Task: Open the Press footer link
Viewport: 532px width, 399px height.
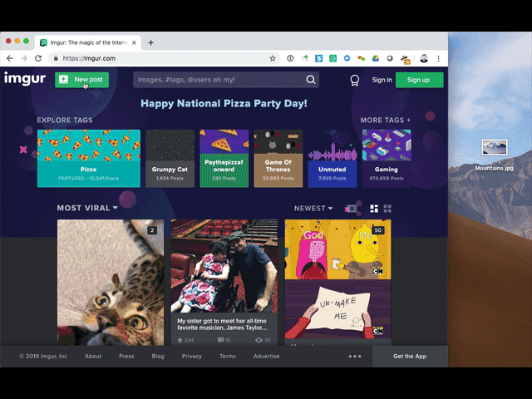Action: click(x=126, y=357)
